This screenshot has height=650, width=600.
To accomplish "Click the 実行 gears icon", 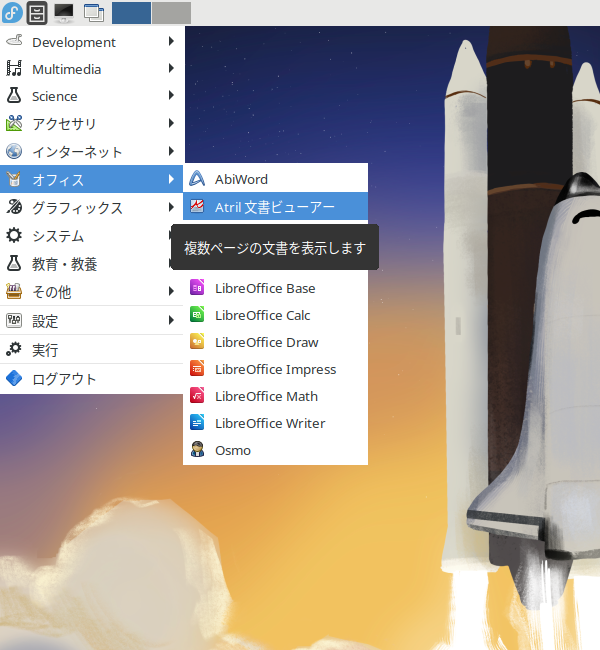I will pos(14,349).
